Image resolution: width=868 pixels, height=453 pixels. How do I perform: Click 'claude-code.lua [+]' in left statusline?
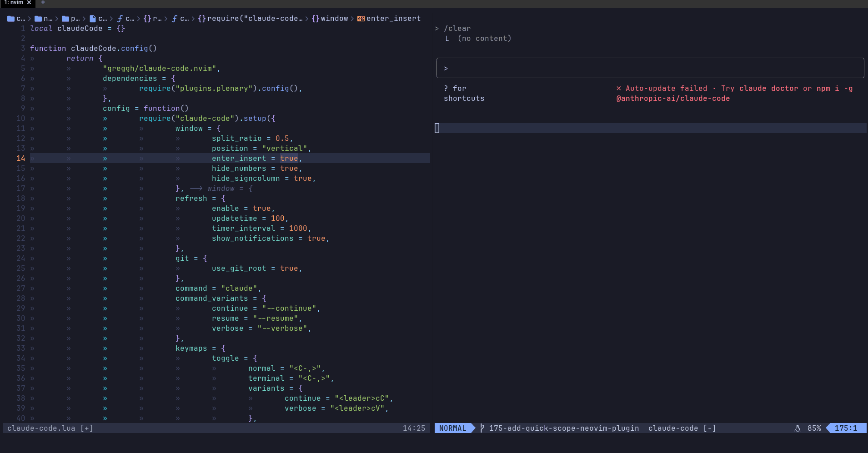50,428
